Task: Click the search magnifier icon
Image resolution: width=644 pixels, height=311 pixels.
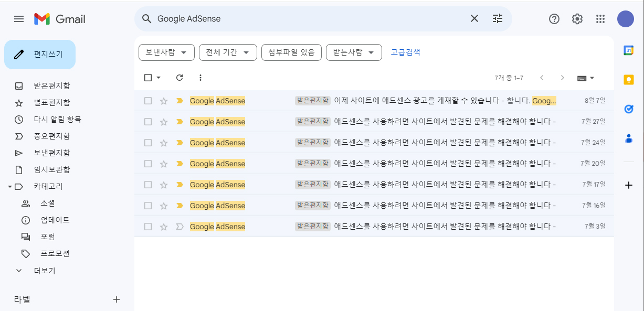Action: pyautogui.click(x=147, y=19)
